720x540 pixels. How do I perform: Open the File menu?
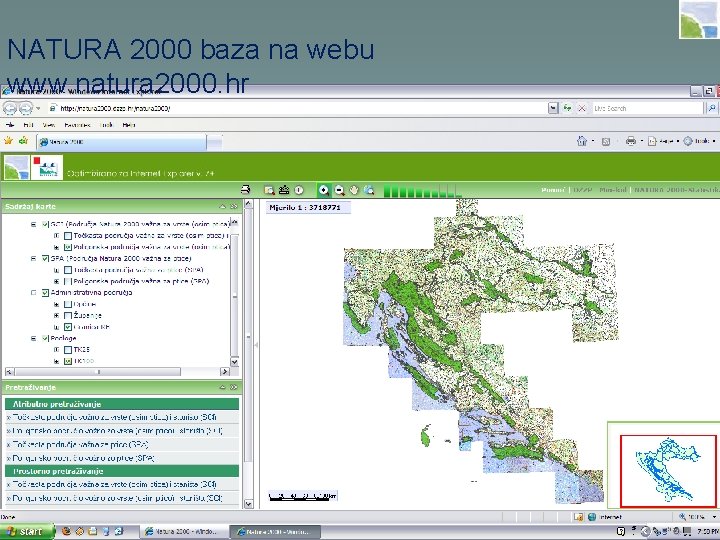[x=10, y=125]
